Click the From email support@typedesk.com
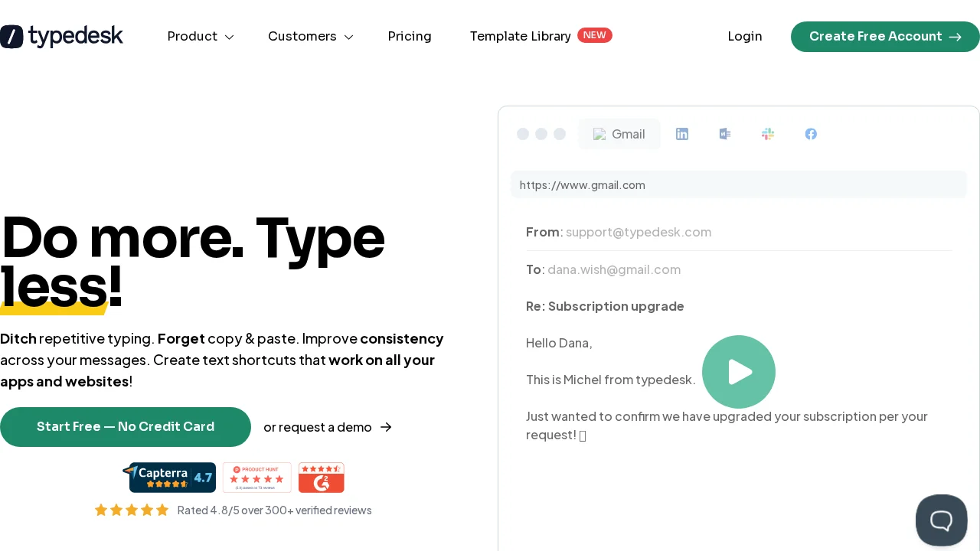The height and width of the screenshot is (551, 980). pos(639,232)
